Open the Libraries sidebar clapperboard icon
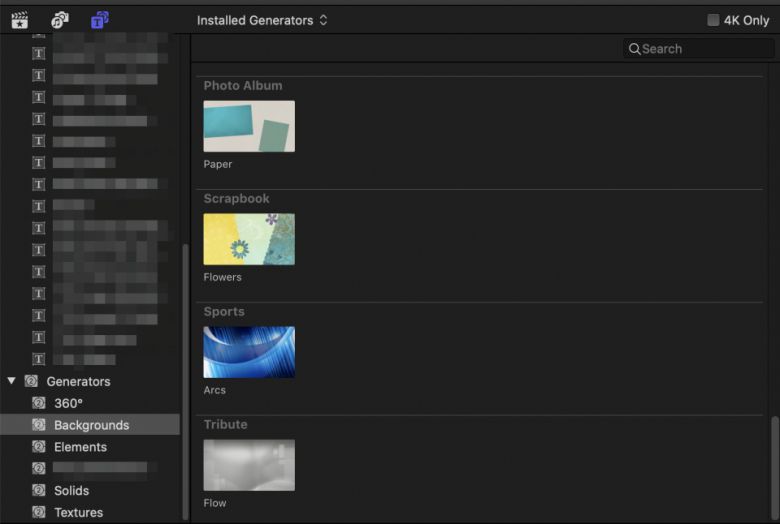This screenshot has height=524, width=780. pyautogui.click(x=19, y=20)
